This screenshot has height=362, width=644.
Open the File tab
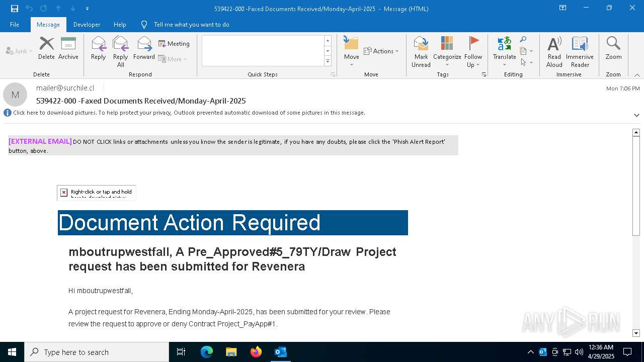pos(15,25)
